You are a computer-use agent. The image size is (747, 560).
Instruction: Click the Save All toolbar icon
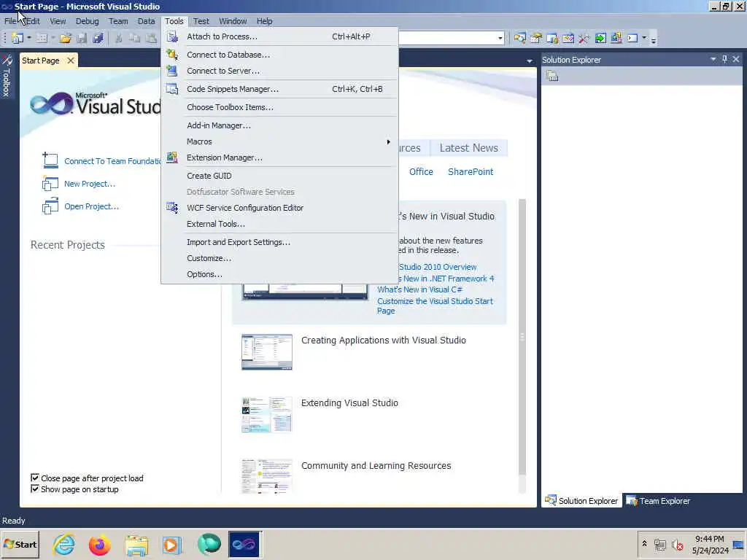point(98,38)
